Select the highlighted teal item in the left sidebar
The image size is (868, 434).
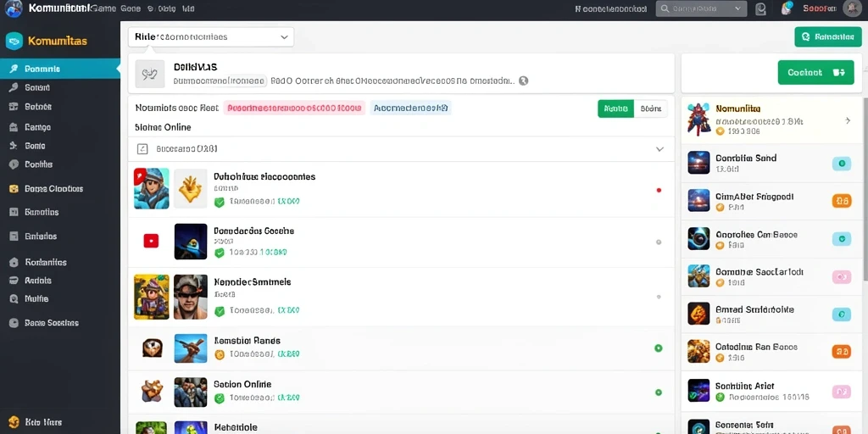[x=60, y=69]
